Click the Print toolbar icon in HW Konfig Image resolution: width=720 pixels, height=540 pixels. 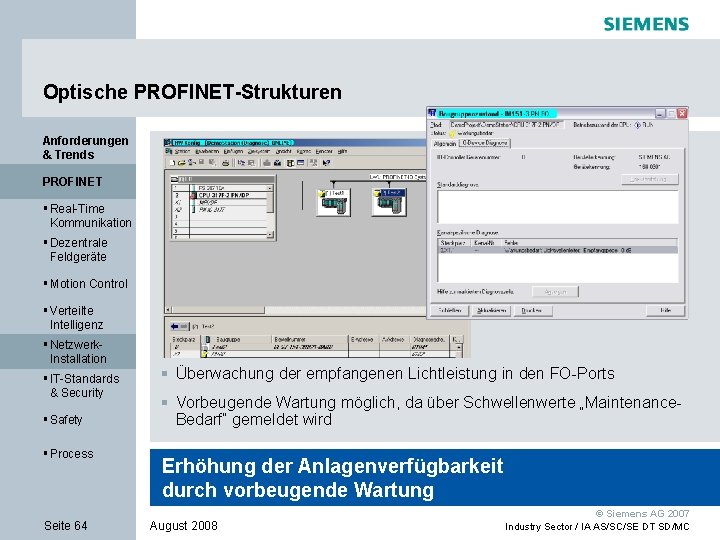point(225,163)
